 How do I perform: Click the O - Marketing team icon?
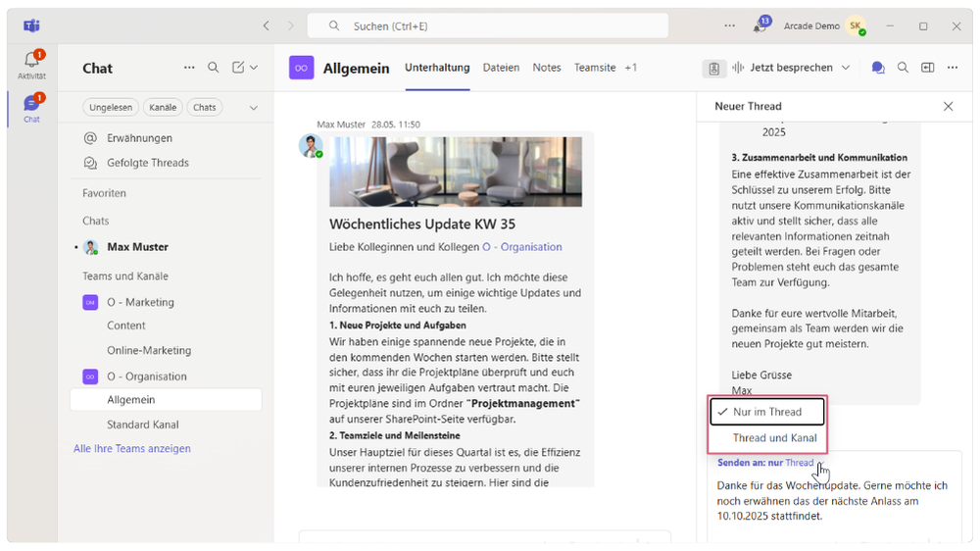click(x=90, y=302)
